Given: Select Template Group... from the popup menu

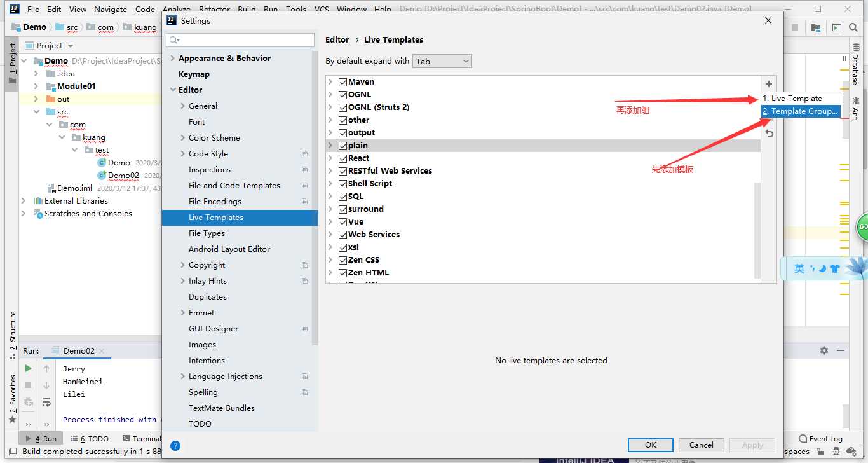Looking at the screenshot, I should (x=801, y=111).
